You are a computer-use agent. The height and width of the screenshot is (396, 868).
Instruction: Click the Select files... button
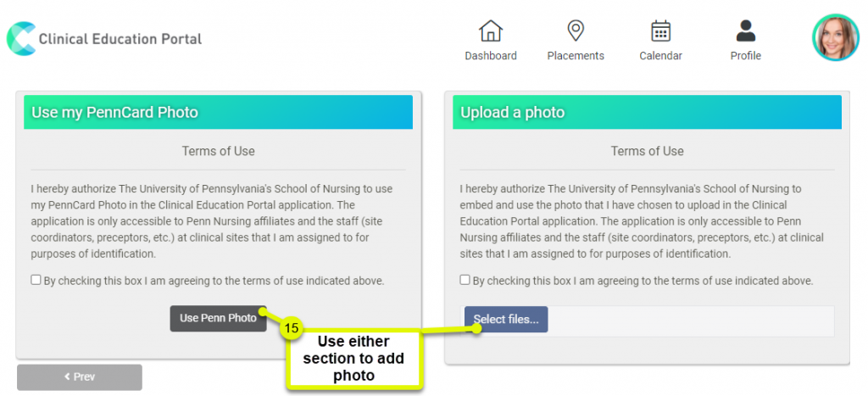click(x=506, y=319)
